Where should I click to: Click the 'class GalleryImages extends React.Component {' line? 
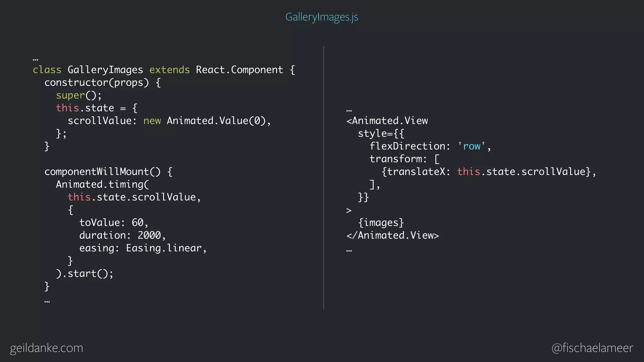(x=164, y=70)
